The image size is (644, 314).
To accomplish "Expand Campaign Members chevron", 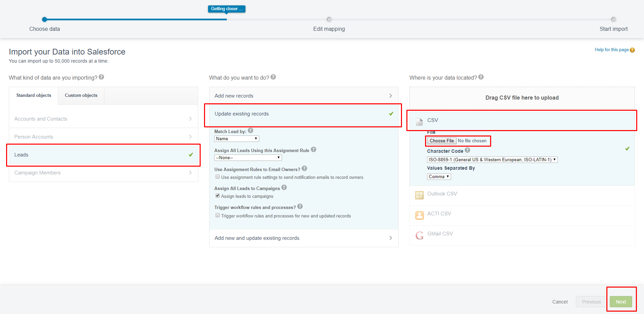I will point(190,173).
